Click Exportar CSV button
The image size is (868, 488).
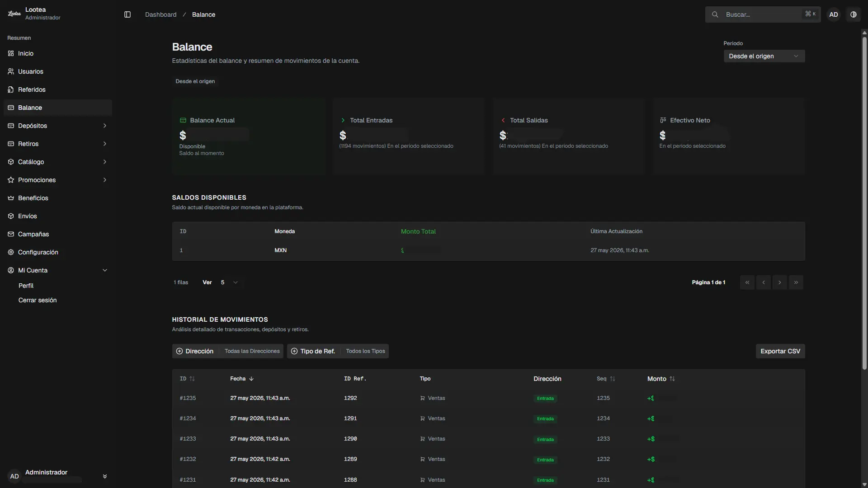pyautogui.click(x=780, y=351)
